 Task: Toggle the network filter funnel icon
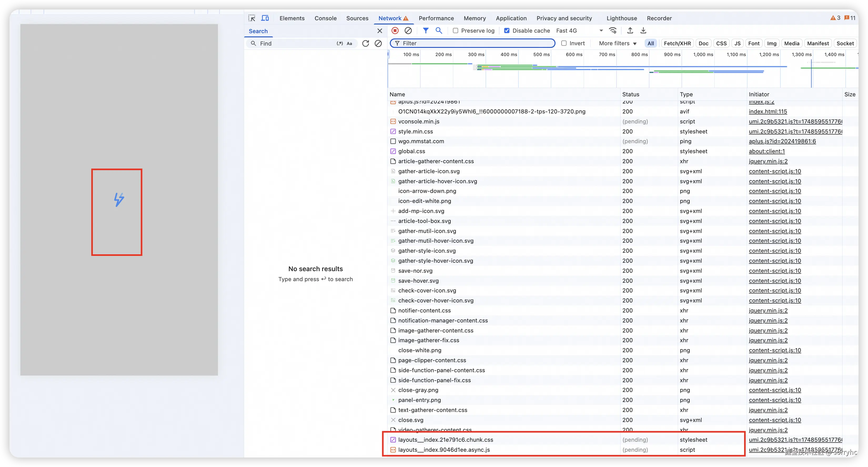426,31
